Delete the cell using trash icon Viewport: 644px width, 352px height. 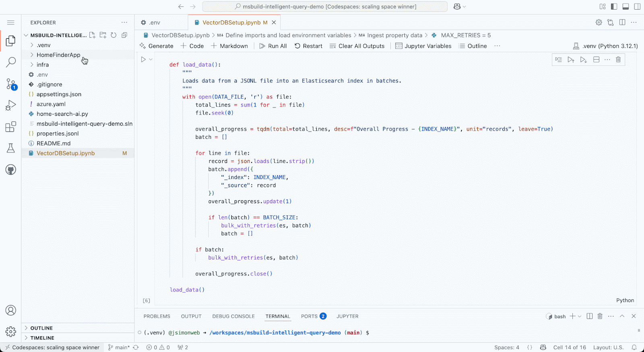pos(618,60)
